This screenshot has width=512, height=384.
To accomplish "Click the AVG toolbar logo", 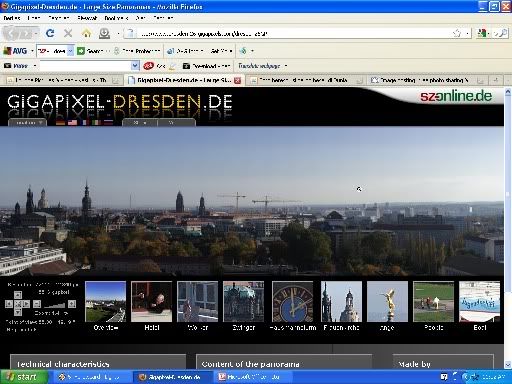I will tap(15, 51).
